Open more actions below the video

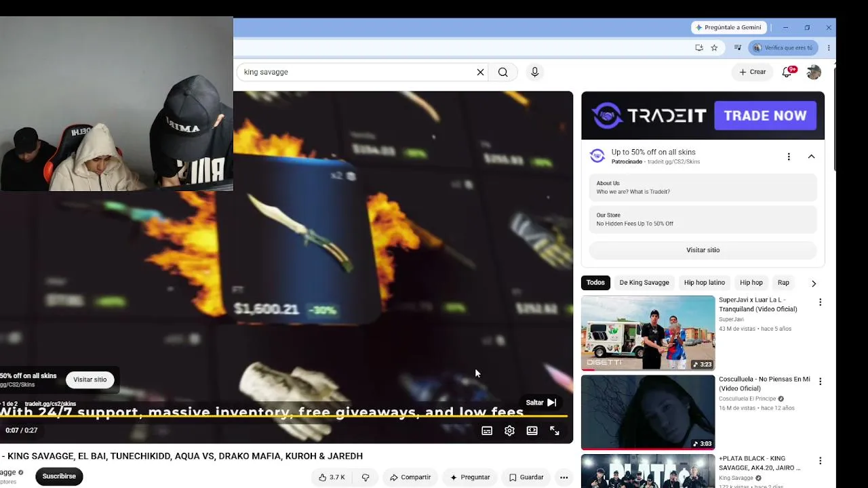point(564,477)
